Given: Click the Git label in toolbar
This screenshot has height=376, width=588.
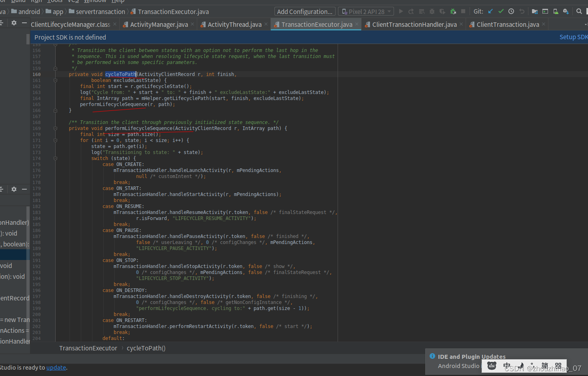Looking at the screenshot, I should (478, 12).
